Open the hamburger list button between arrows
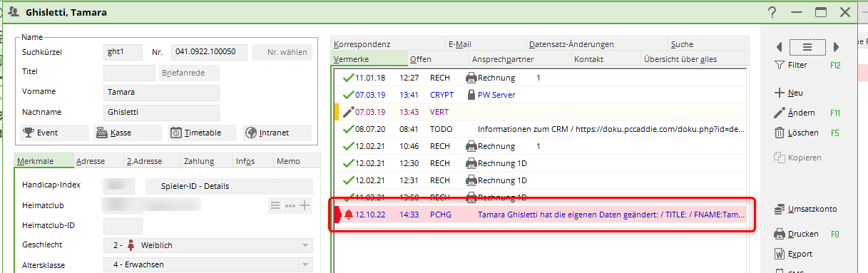Screen dimensions: 868x273 click(807, 47)
